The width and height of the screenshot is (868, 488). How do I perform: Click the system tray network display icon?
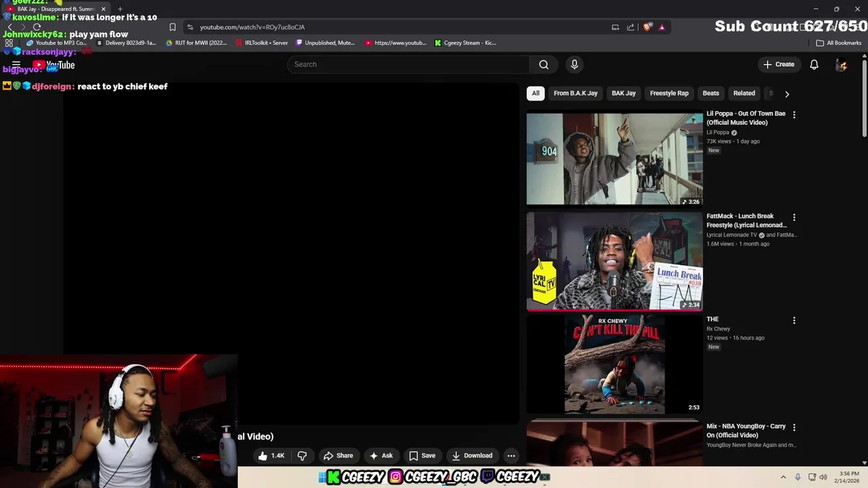[x=812, y=477]
